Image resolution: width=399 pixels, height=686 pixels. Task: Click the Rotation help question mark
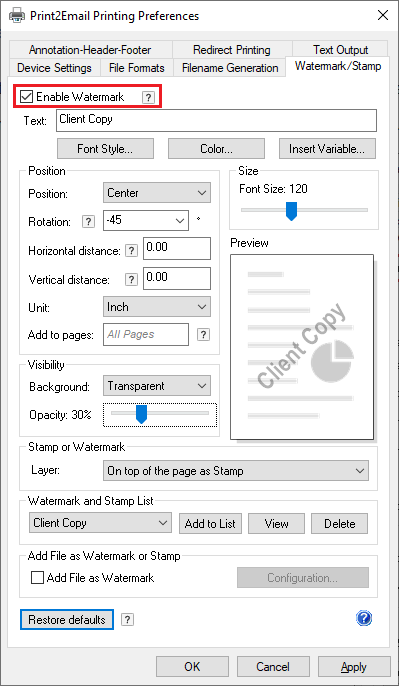tap(88, 222)
